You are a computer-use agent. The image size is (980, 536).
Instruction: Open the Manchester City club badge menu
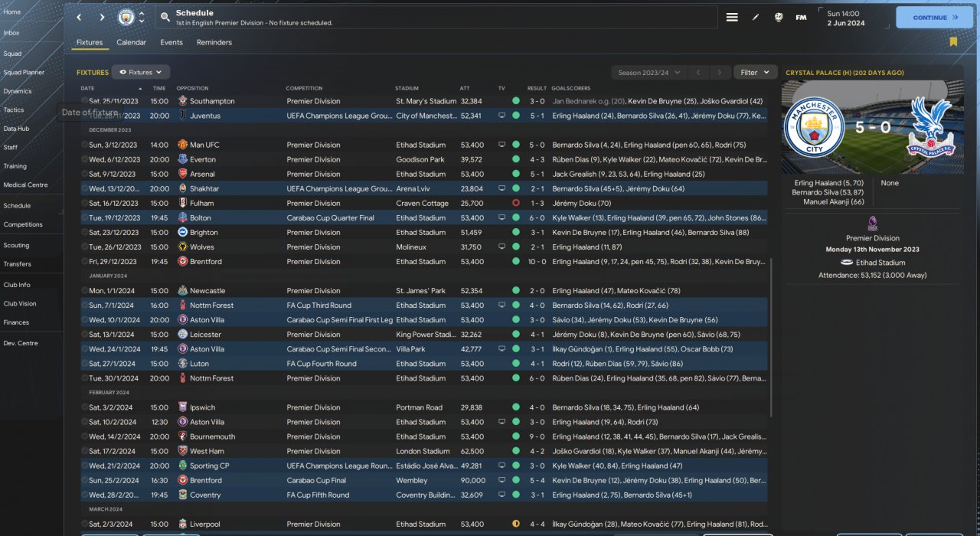click(x=126, y=17)
